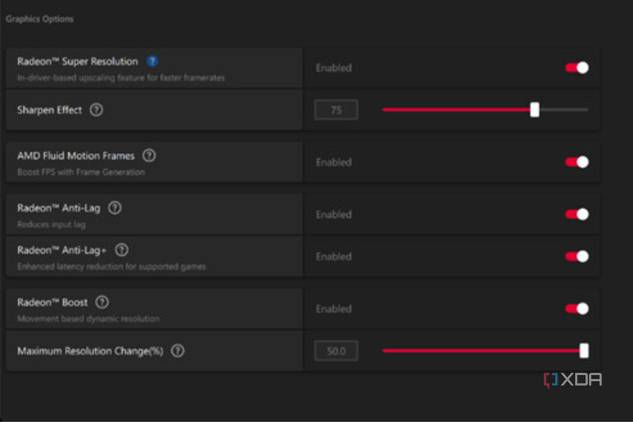This screenshot has height=422, width=633.
Task: Click the AMD Fluid Motion Frames label
Action: (x=76, y=156)
